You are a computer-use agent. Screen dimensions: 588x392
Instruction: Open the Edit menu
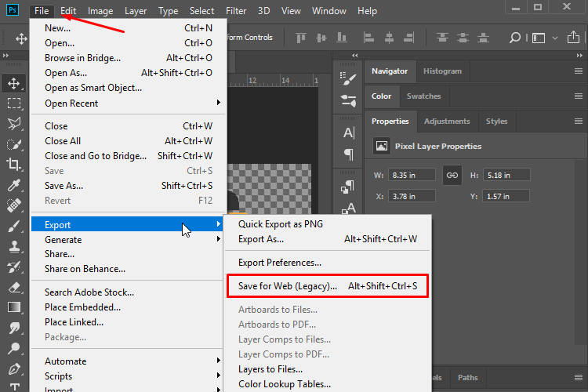pyautogui.click(x=68, y=11)
